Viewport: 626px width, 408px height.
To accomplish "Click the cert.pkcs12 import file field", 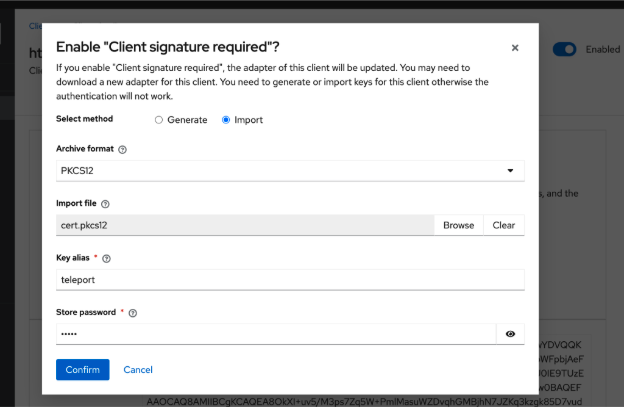I will 245,225.
